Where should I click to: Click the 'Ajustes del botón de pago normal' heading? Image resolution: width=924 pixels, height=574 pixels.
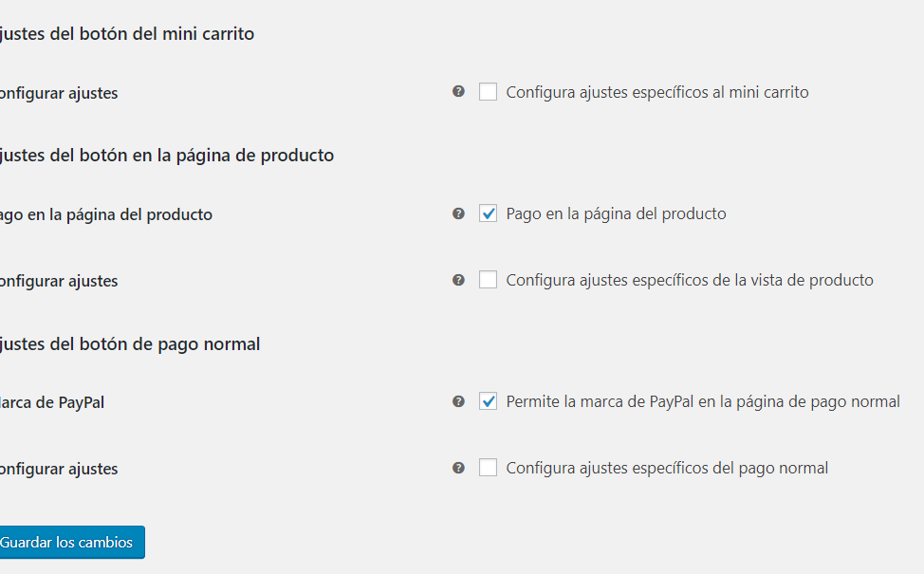(130, 344)
